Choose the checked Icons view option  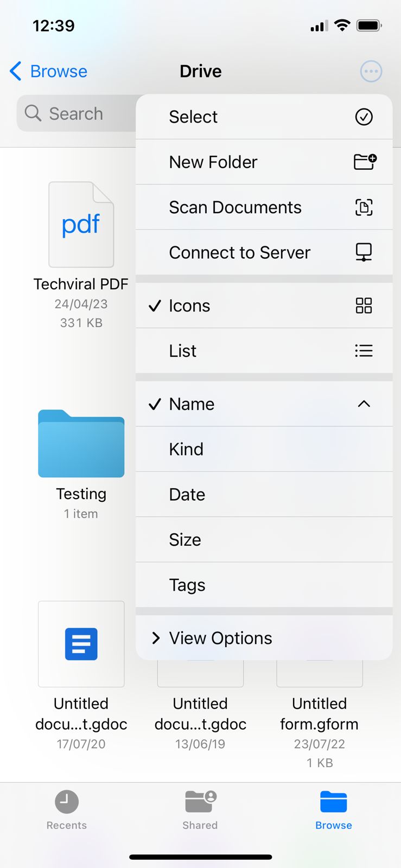point(189,306)
